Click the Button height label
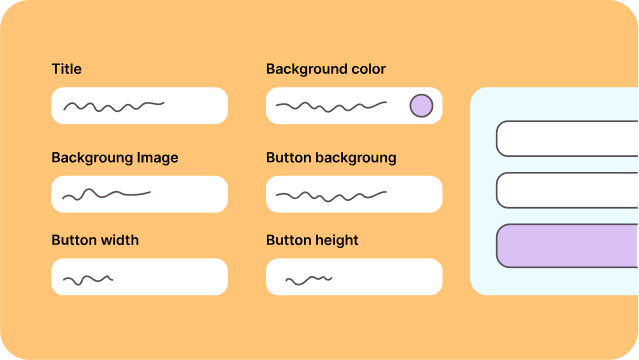Viewport: 639px width, 360px height. (312, 240)
